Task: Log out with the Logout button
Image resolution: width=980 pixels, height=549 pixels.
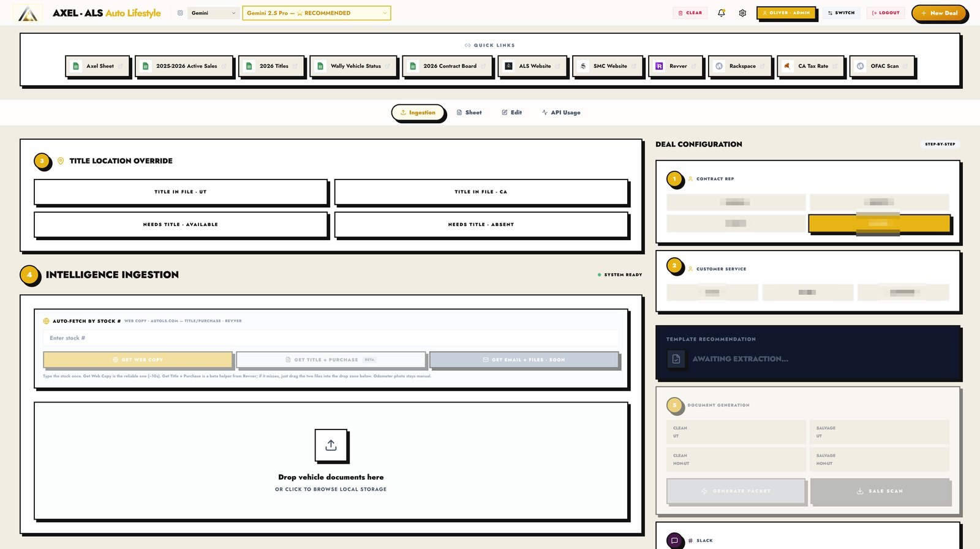Action: 886,13
